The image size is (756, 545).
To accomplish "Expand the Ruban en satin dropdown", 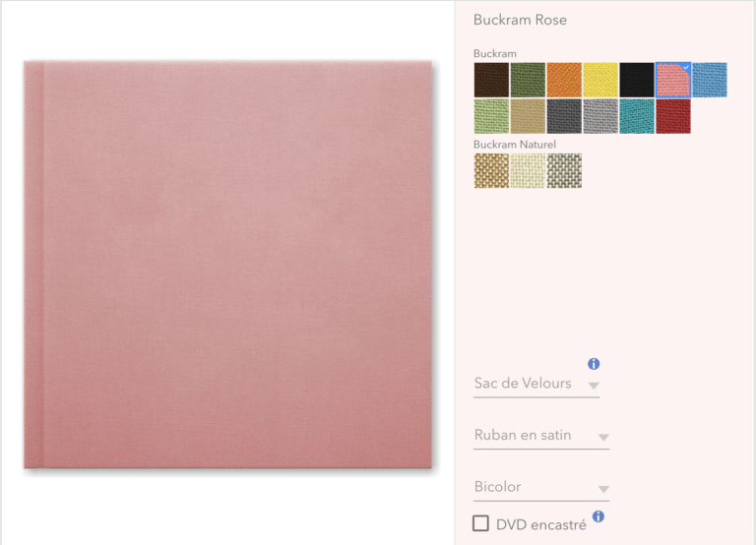I will 541,436.
